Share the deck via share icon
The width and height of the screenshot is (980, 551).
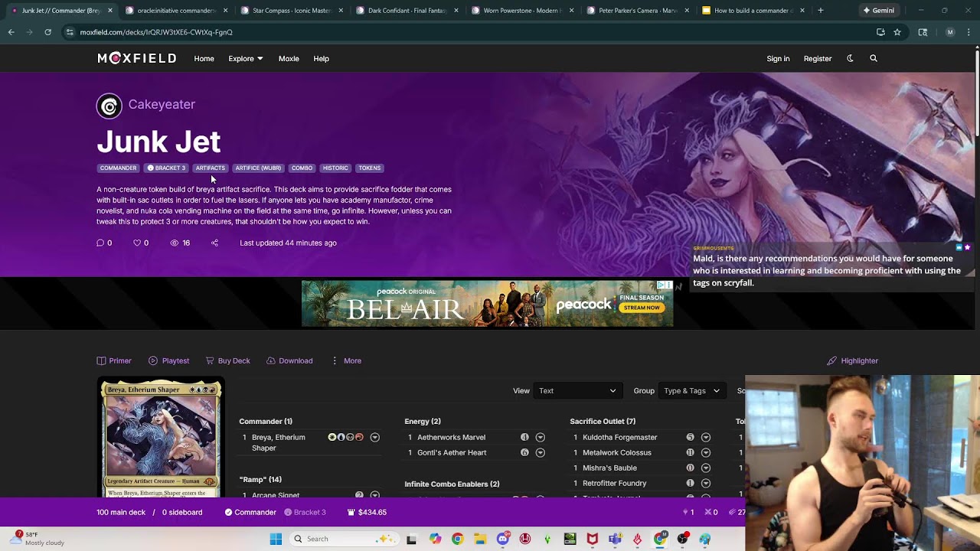214,243
